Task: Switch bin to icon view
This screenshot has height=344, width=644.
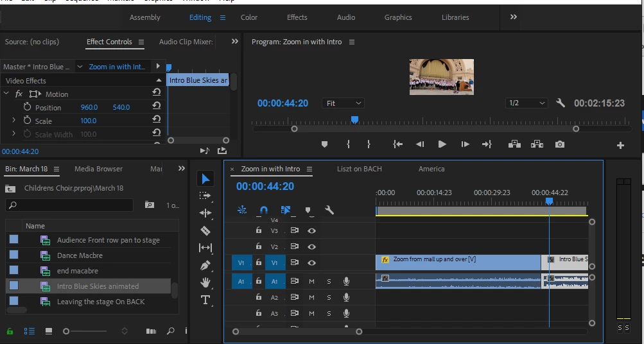Action: pyautogui.click(x=48, y=331)
